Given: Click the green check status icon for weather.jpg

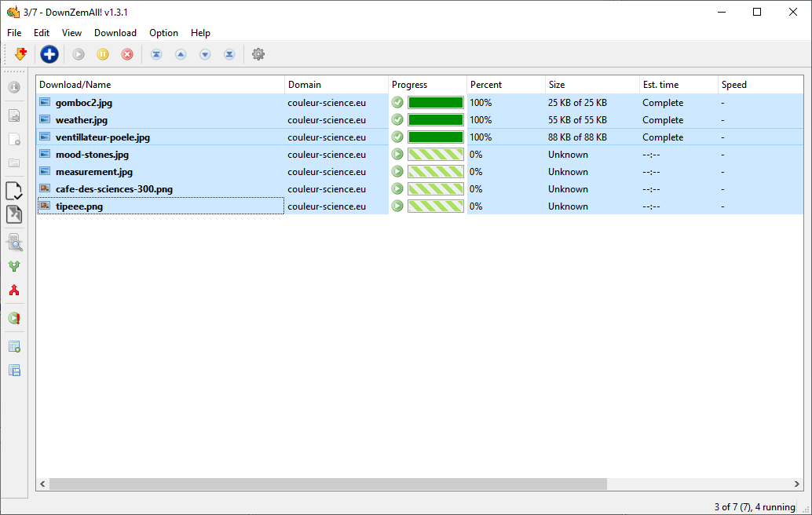Looking at the screenshot, I should coord(397,119).
